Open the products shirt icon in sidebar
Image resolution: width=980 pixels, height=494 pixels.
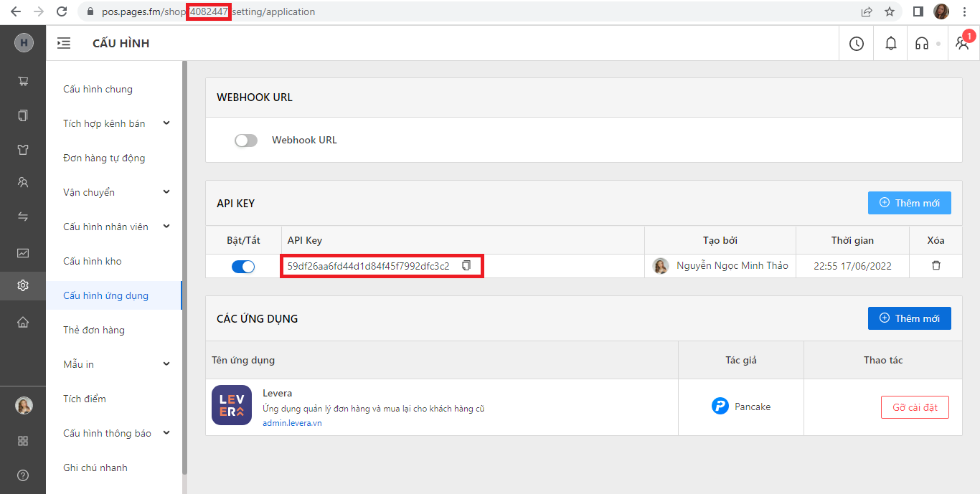(x=23, y=150)
